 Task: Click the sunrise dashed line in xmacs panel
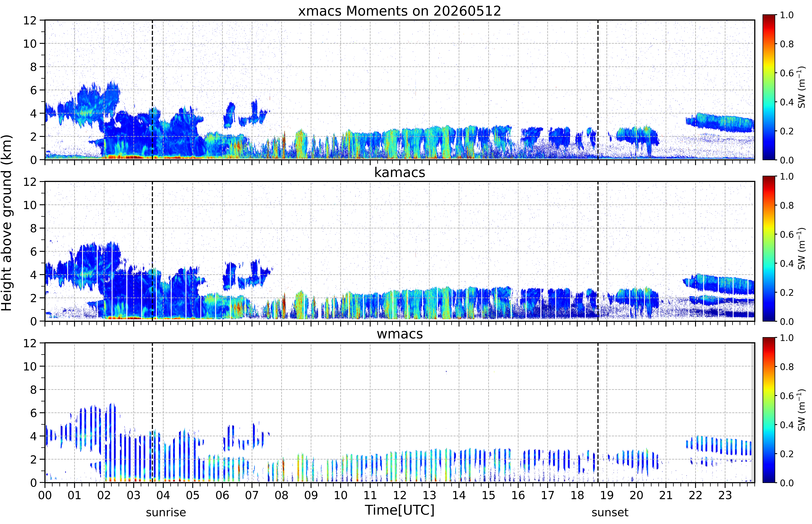(152, 90)
